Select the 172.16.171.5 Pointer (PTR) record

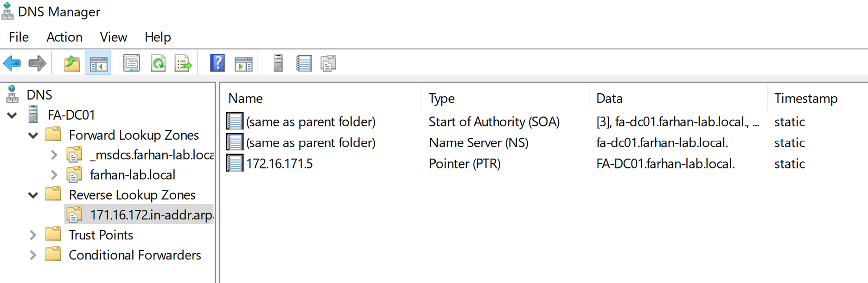pos(279,164)
